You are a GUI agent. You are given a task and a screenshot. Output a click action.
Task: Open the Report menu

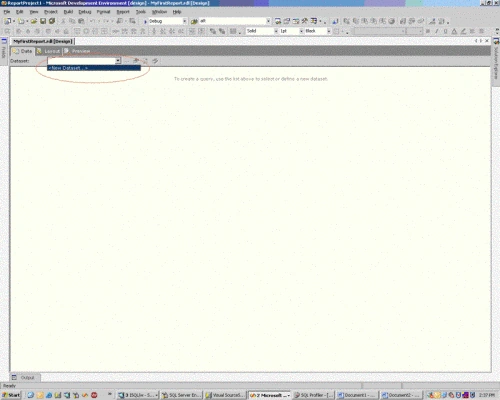pyautogui.click(x=123, y=12)
